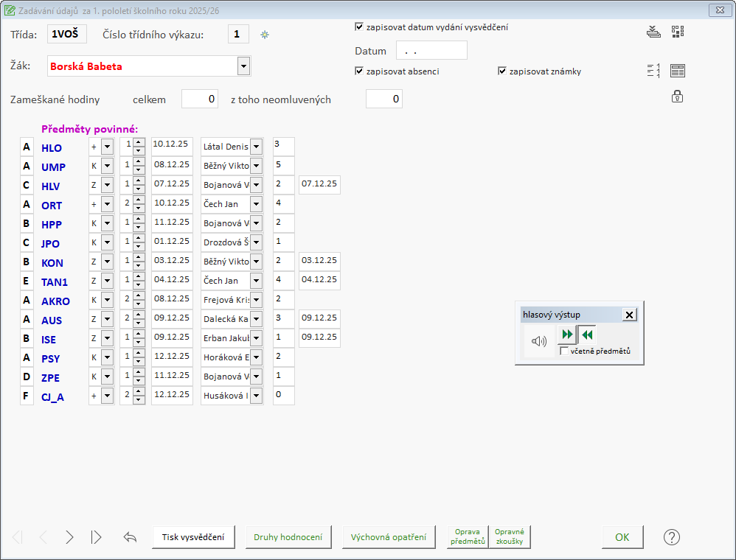Expand teacher dropdown in the HLO row

[x=256, y=147]
